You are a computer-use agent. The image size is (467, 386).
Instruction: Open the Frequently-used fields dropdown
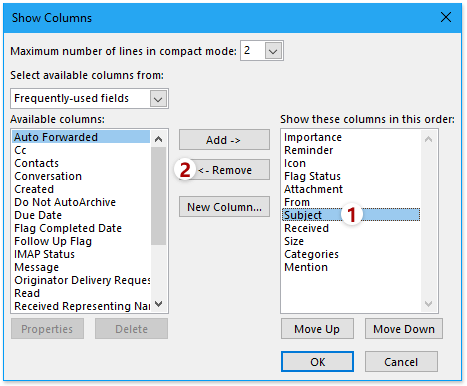tap(158, 99)
